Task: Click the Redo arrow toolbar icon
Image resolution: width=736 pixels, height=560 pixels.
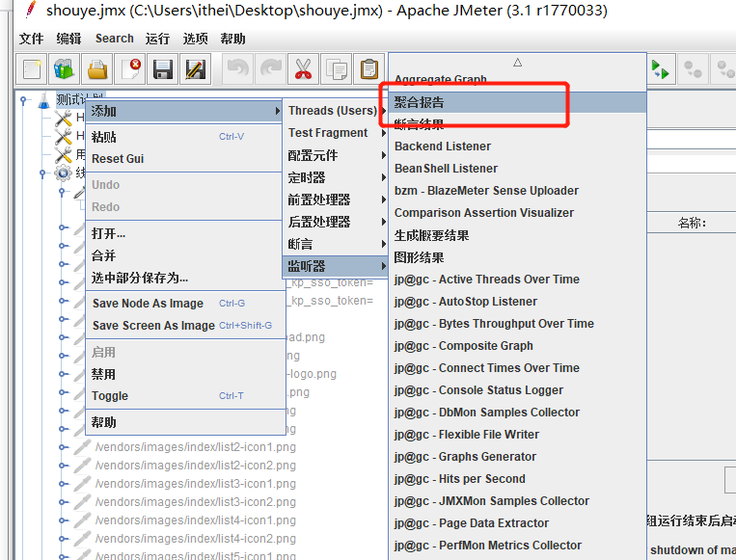Action: point(271,69)
